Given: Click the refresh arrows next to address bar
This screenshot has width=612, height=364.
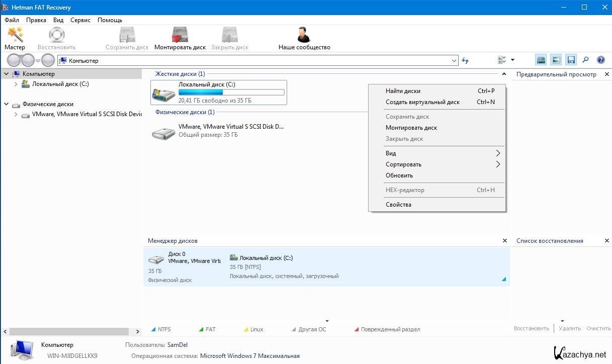Looking at the screenshot, I should 465,60.
